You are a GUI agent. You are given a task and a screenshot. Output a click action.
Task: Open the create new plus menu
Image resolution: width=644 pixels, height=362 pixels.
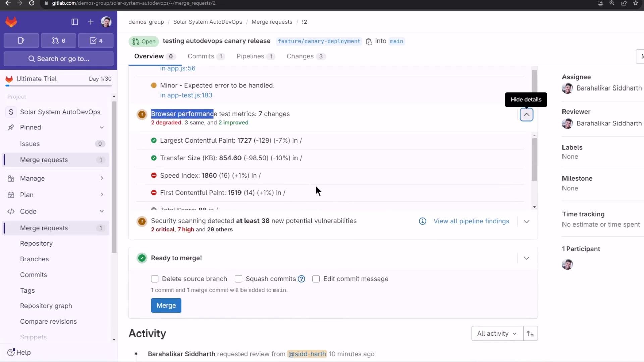[x=91, y=22]
